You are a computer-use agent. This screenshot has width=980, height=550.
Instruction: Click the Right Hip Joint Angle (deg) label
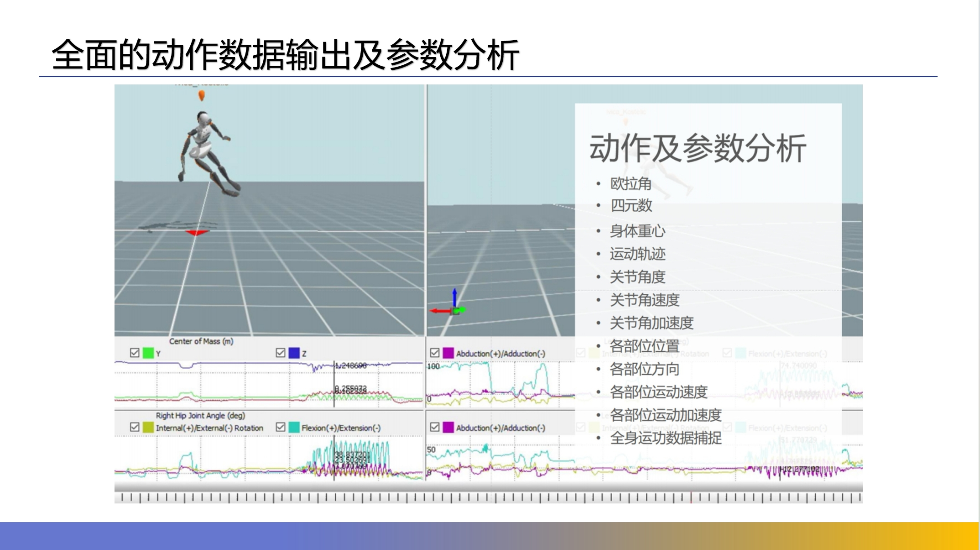click(x=200, y=415)
